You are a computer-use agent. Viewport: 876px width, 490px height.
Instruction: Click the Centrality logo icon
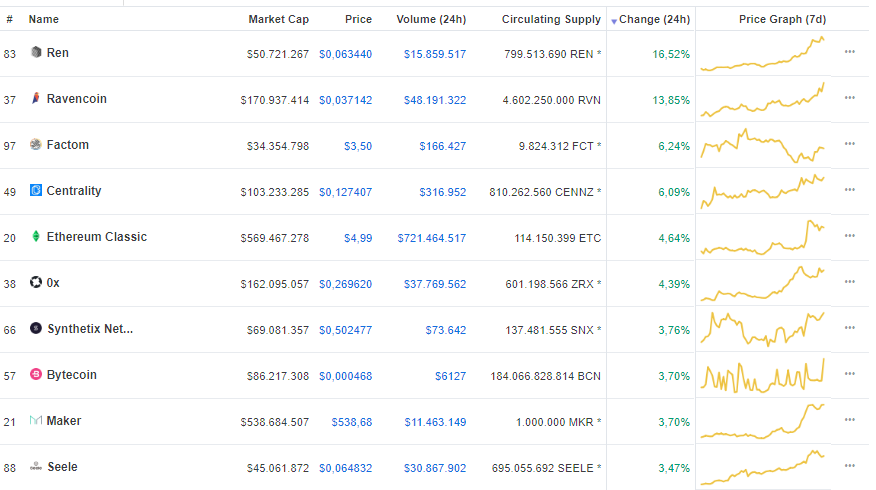(36, 190)
